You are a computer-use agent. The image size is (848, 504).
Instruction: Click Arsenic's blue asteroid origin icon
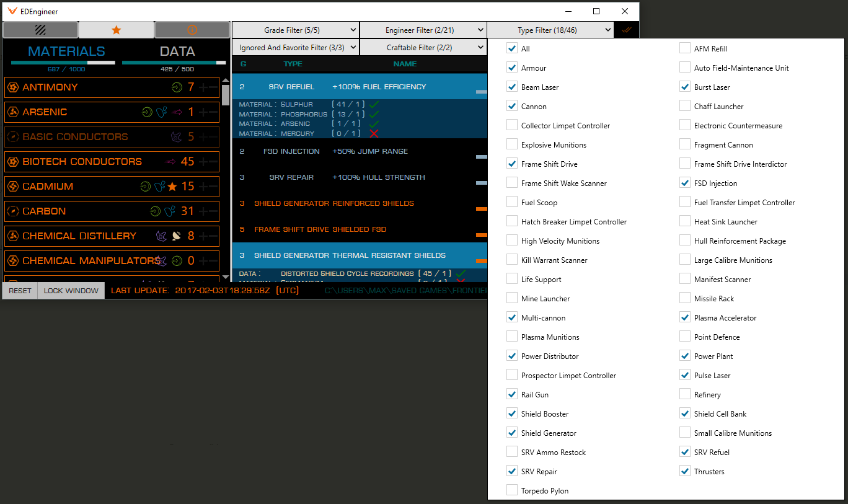pos(161,112)
